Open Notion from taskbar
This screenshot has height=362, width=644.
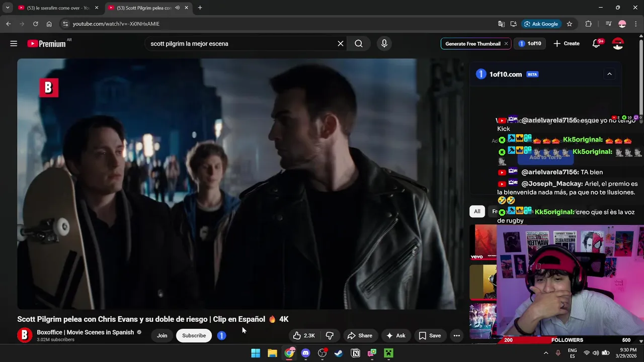355,353
